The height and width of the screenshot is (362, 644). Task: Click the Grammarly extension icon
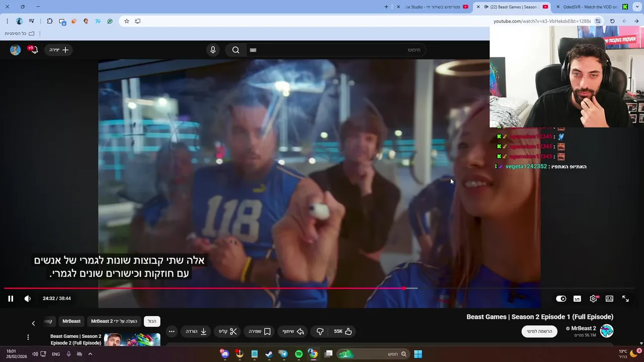click(x=110, y=21)
